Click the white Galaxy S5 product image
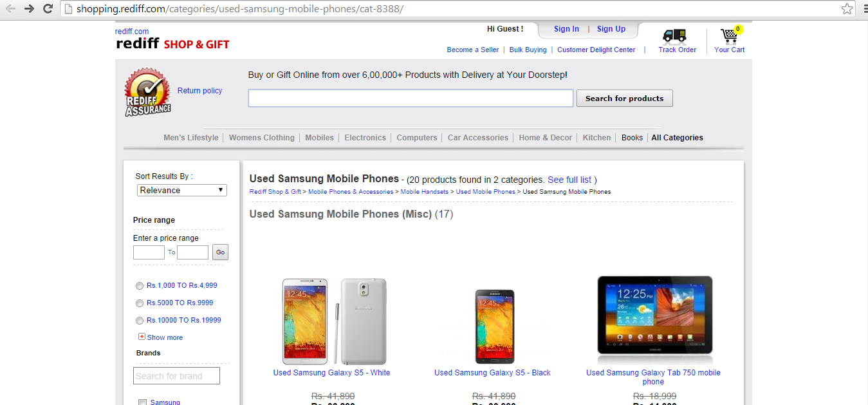 click(334, 321)
